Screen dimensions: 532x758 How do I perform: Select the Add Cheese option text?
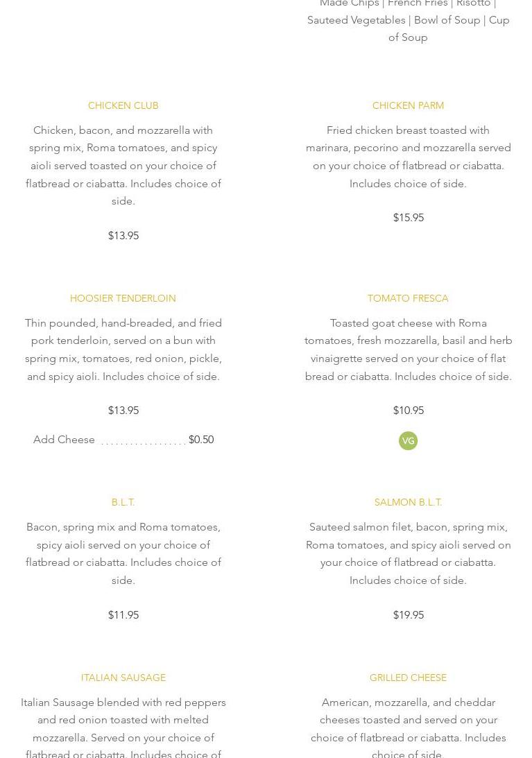[64, 440]
